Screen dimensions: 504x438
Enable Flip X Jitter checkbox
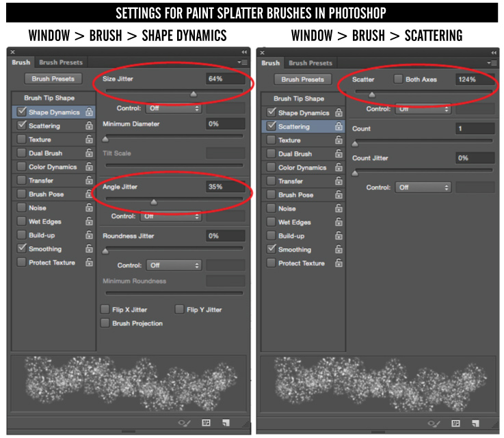tap(105, 310)
